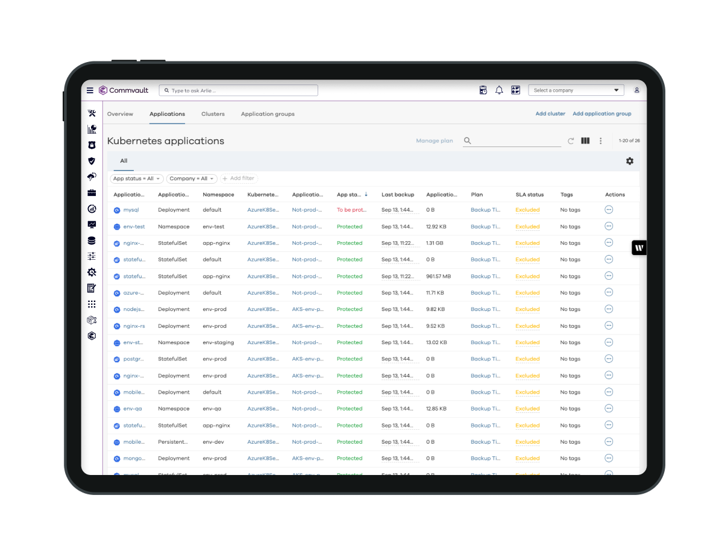The height and width of the screenshot is (560, 728).
Task: Expand the Company = All filter
Action: 192,178
